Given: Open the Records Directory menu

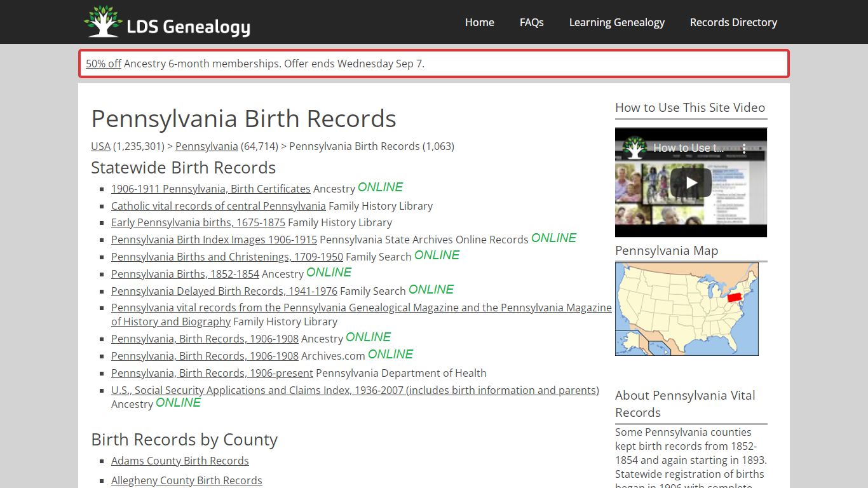Looking at the screenshot, I should 734,22.
